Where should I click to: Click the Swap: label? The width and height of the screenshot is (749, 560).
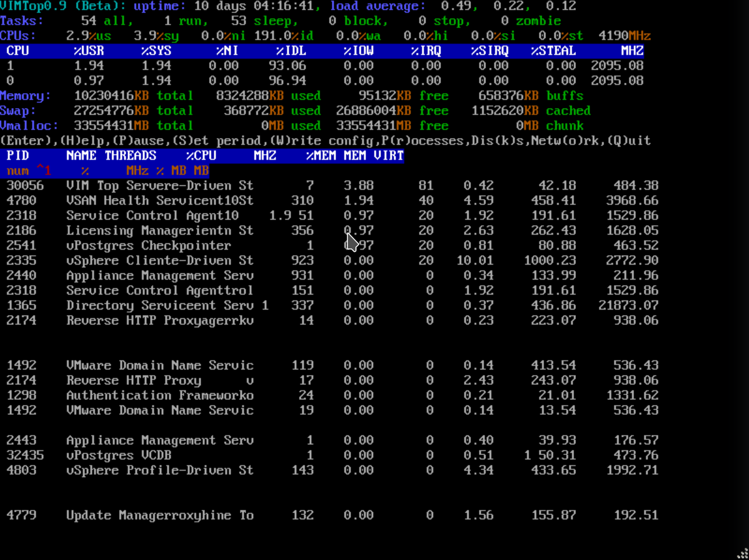(x=18, y=111)
